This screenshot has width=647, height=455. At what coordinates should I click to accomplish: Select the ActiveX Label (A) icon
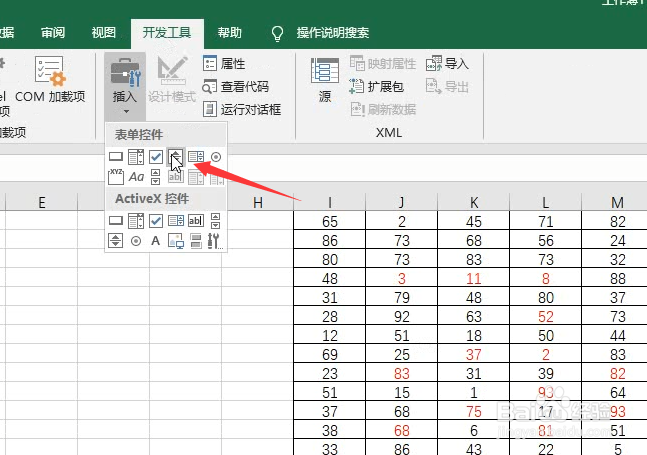(x=156, y=240)
